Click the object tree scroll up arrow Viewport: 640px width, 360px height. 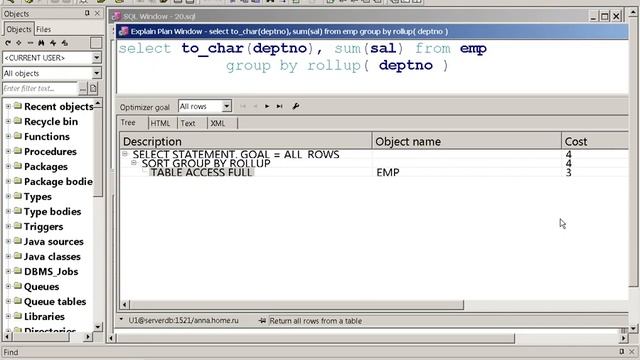[x=98, y=103]
